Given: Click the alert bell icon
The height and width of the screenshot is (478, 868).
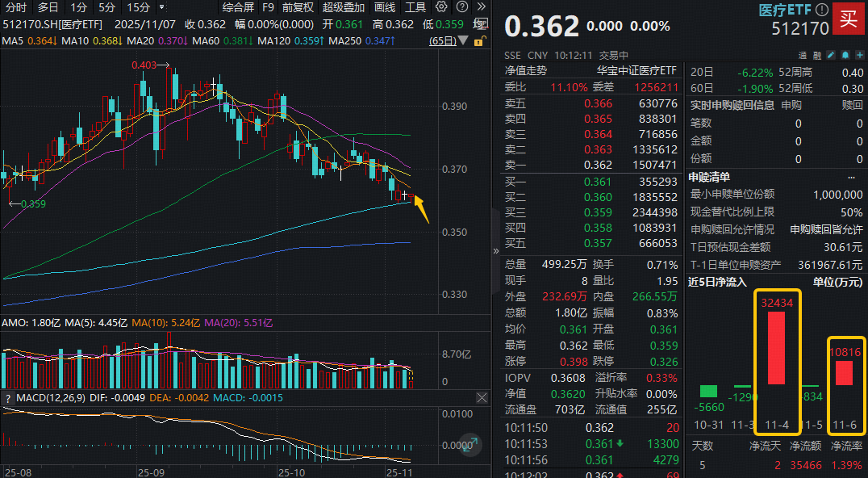Looking at the screenshot, I should point(845,55).
